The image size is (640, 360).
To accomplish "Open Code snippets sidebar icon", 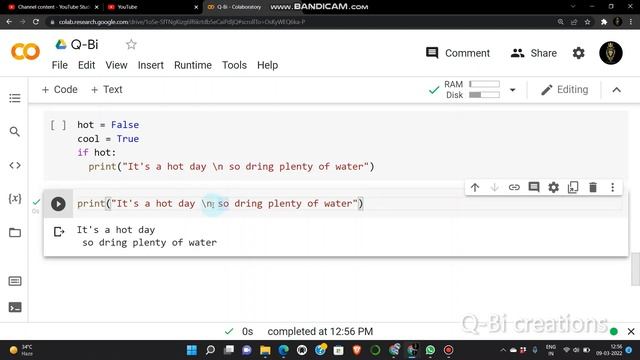I will click(x=15, y=165).
